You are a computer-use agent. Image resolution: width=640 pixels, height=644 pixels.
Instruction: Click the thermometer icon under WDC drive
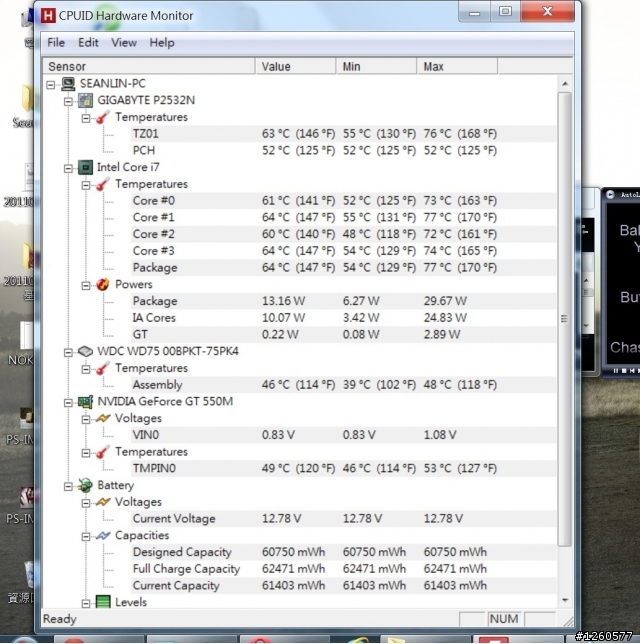(103, 368)
